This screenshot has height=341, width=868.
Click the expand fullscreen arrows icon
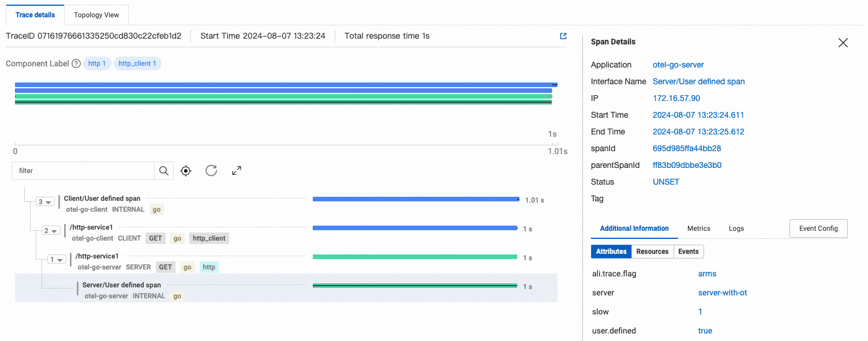pos(237,171)
